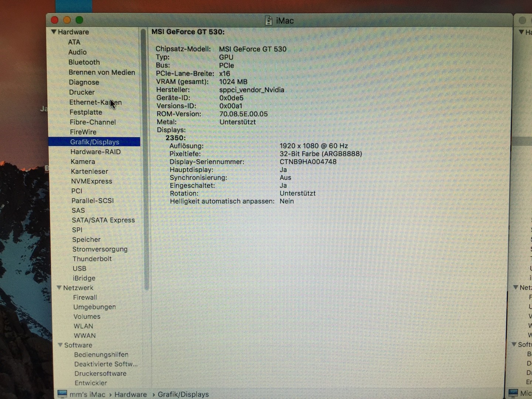
Task: Select Thunderbolt in the sidebar
Action: pos(92,259)
